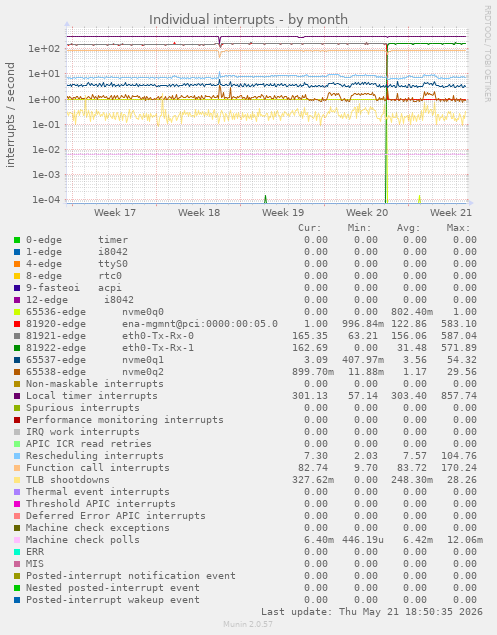
Task: Click the cyan ERR legend swatch
Action: click(x=17, y=552)
